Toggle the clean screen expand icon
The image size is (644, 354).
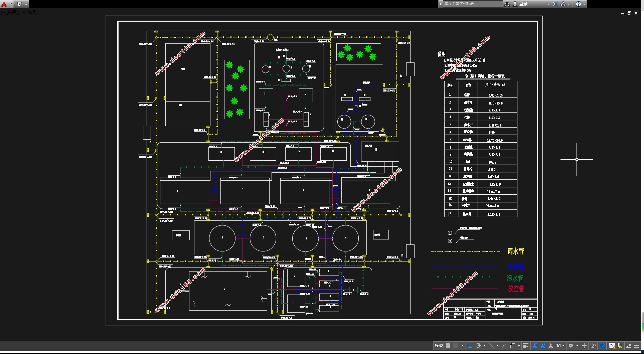pyautogui.click(x=629, y=346)
